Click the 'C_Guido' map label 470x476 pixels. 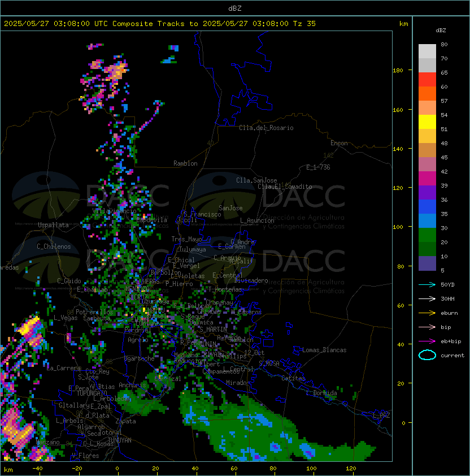click(69, 281)
